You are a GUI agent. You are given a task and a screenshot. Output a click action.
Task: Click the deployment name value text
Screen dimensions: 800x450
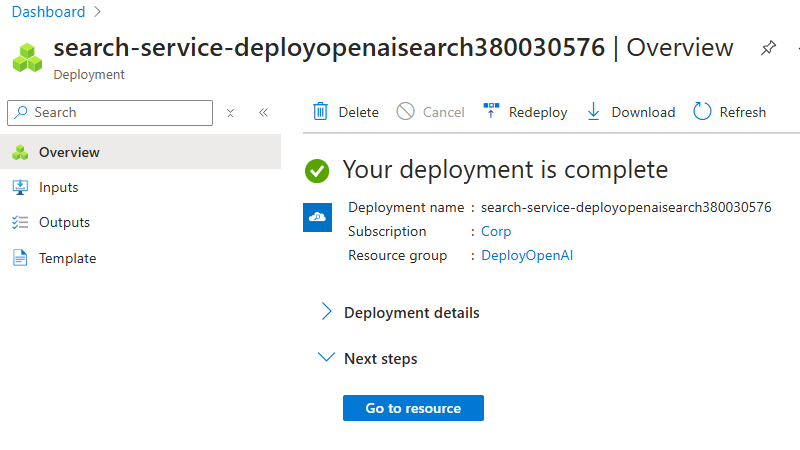[626, 208]
